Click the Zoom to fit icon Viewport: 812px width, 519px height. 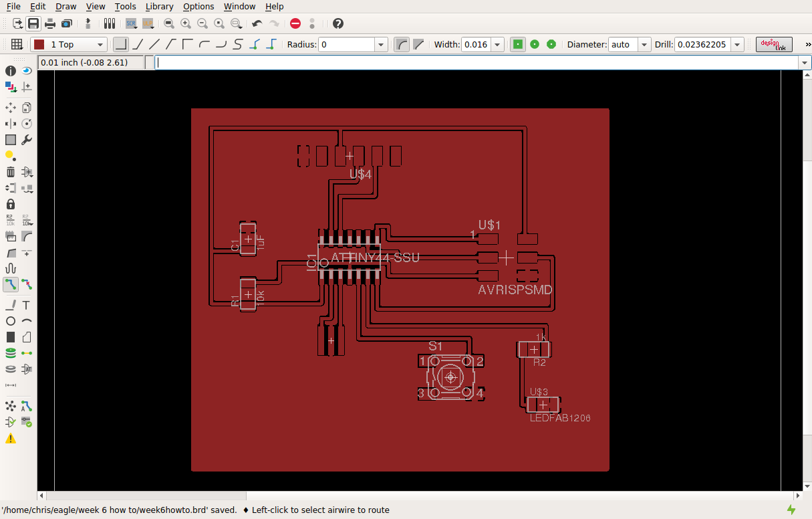[169, 23]
